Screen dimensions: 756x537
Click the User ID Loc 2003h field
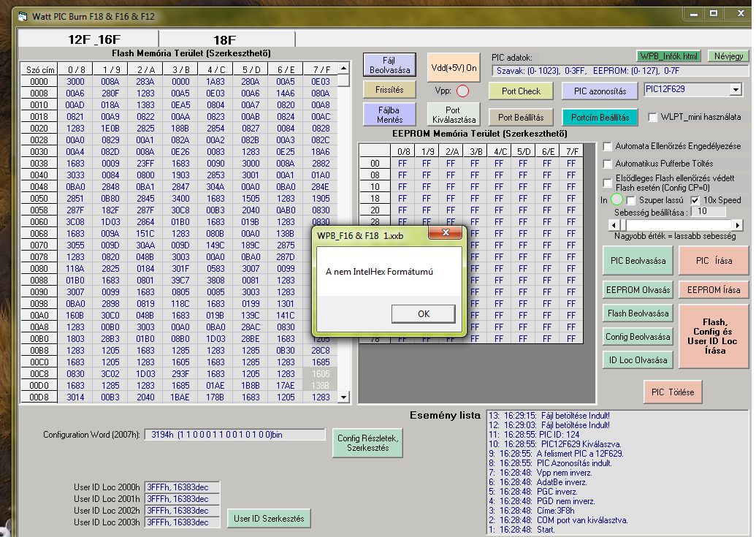pyautogui.click(x=183, y=522)
